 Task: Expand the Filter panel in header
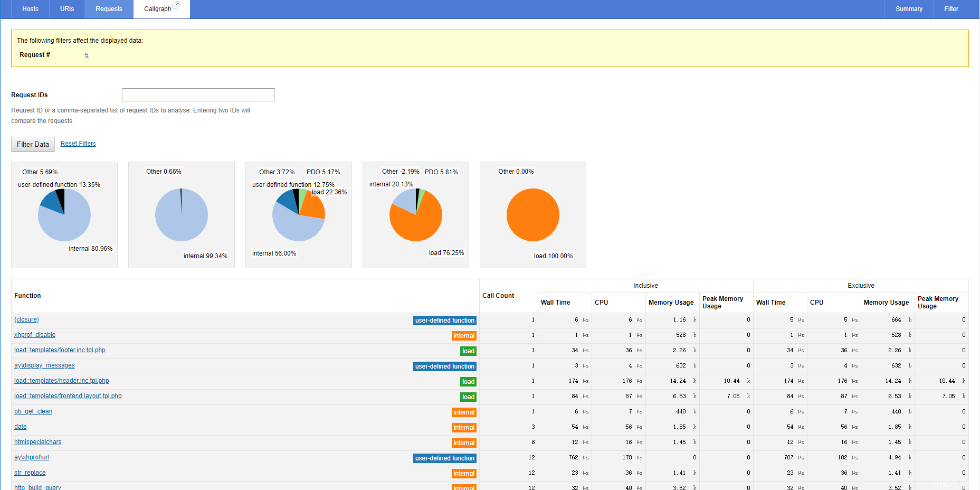pyautogui.click(x=951, y=9)
